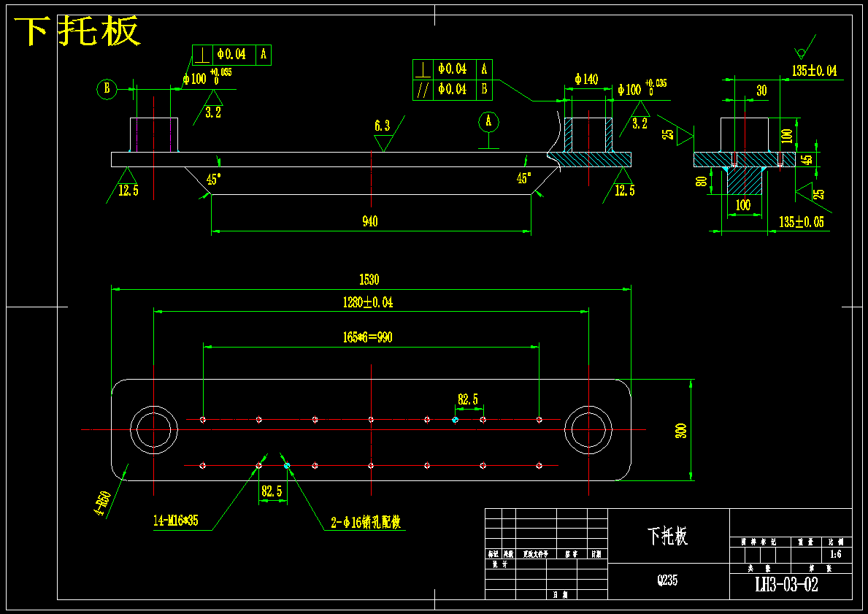The width and height of the screenshot is (868, 614).
Task: Select the horizontal 100 width dimension in side view
Action: click(x=743, y=205)
